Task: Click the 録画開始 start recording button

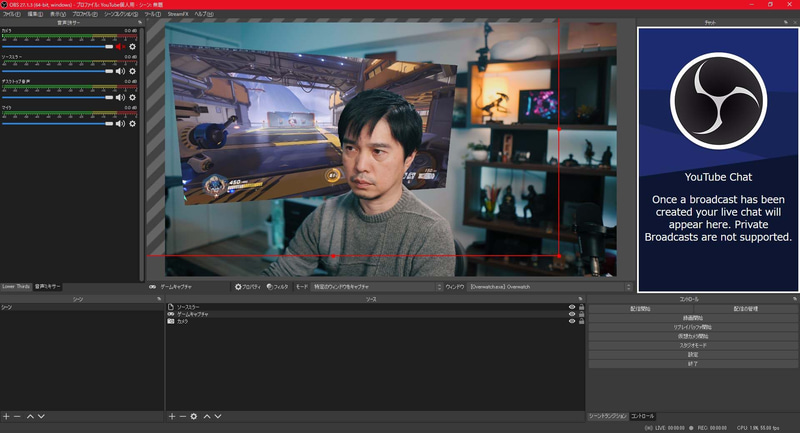Action: coord(692,318)
